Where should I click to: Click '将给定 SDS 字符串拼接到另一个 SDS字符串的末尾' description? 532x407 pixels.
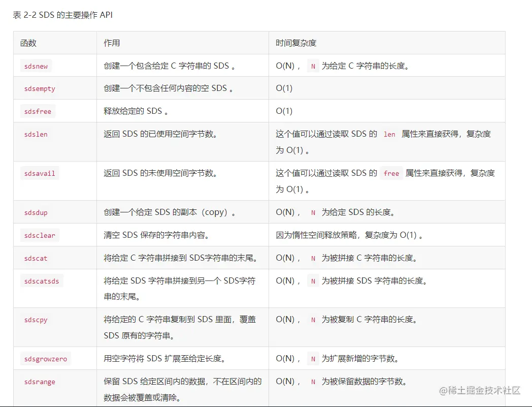tap(180, 289)
